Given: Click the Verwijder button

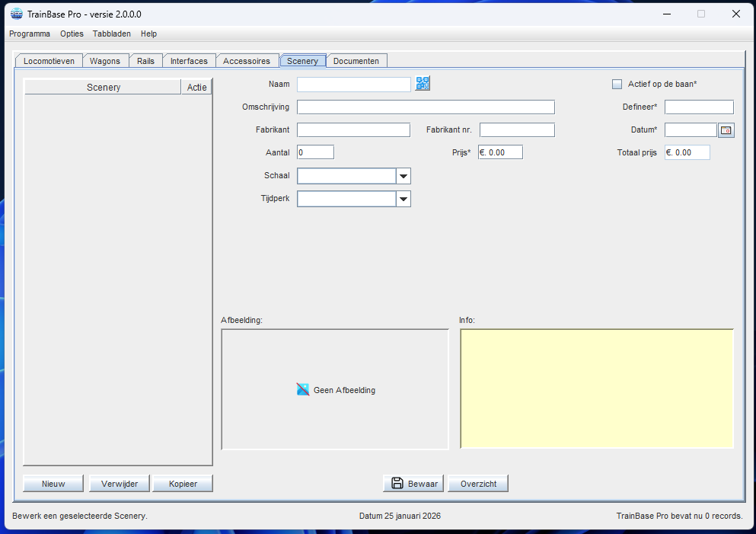Looking at the screenshot, I should [120, 484].
